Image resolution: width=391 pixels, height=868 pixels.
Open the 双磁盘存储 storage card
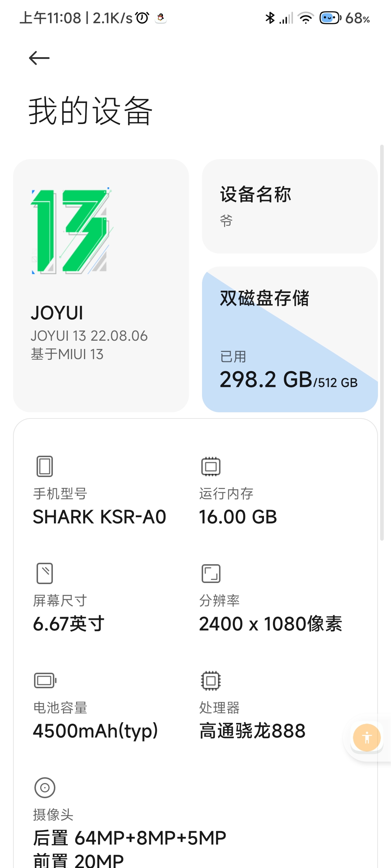point(290,339)
